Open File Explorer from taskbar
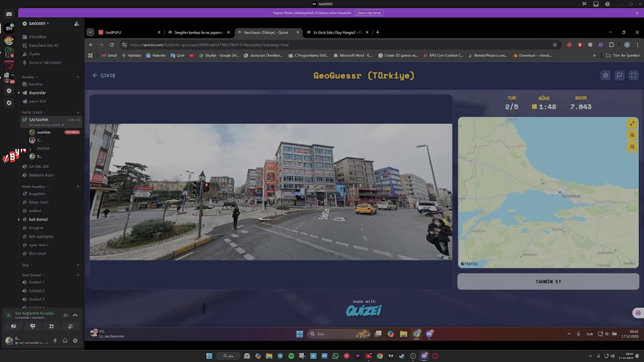The width and height of the screenshot is (644, 362). tap(404, 334)
